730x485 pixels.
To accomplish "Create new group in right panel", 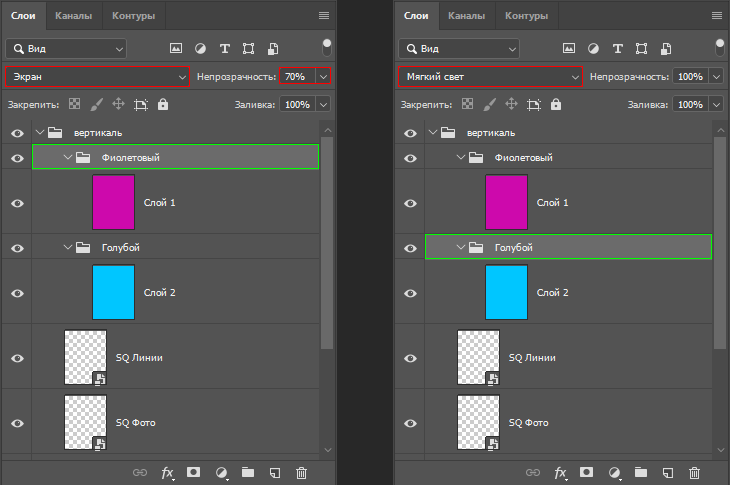I will click(x=641, y=472).
